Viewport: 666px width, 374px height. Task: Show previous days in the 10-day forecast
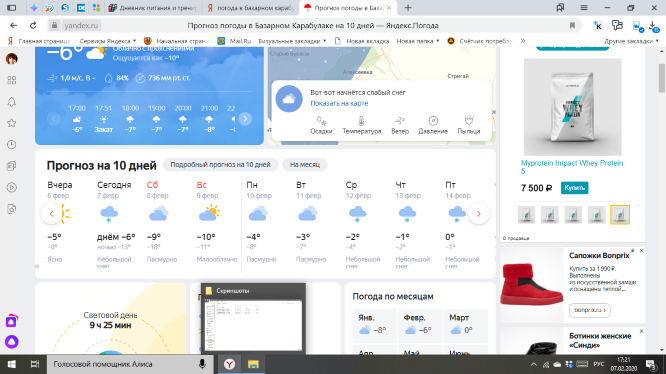click(51, 214)
